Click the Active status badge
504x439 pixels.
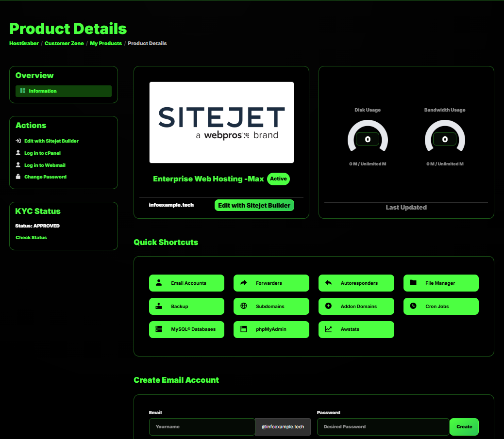click(x=278, y=179)
